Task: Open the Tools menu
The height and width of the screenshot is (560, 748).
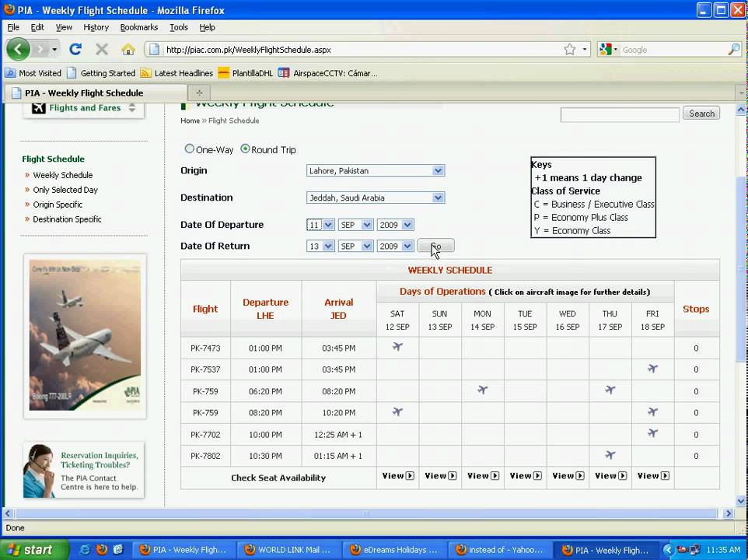Action: coord(179,27)
